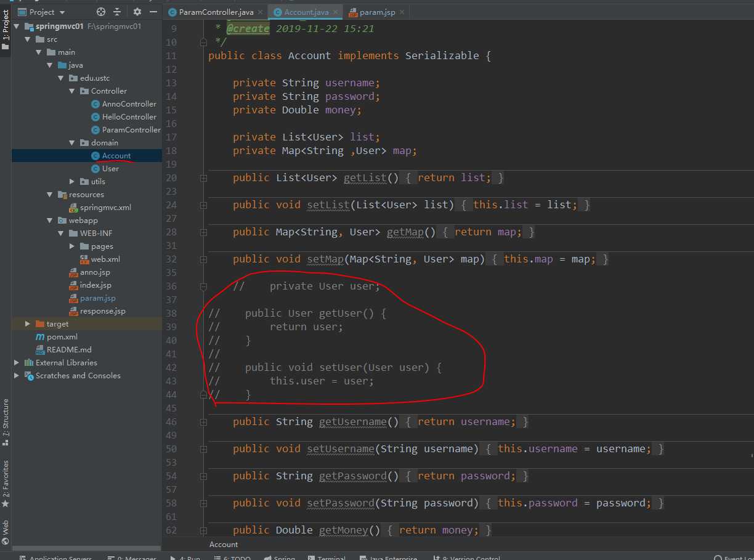Viewport: 754px width, 560px height.
Task: Close the ParamController.java tab
Action: coord(261,12)
